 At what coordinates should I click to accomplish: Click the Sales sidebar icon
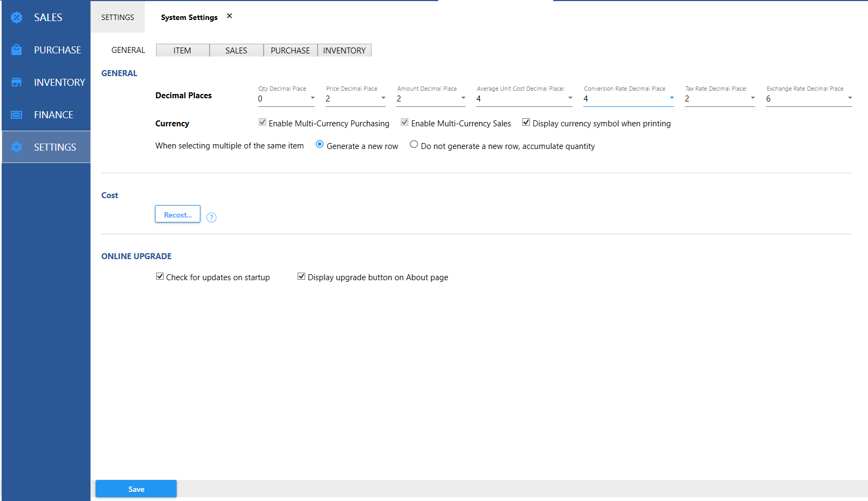[17, 17]
